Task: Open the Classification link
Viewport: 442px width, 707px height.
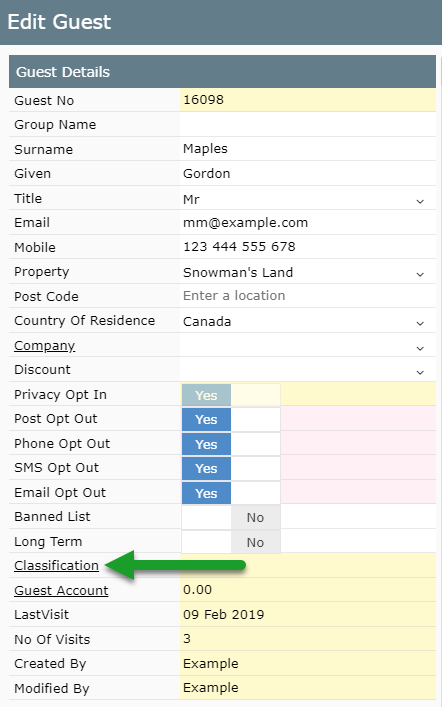Action: click(56, 565)
